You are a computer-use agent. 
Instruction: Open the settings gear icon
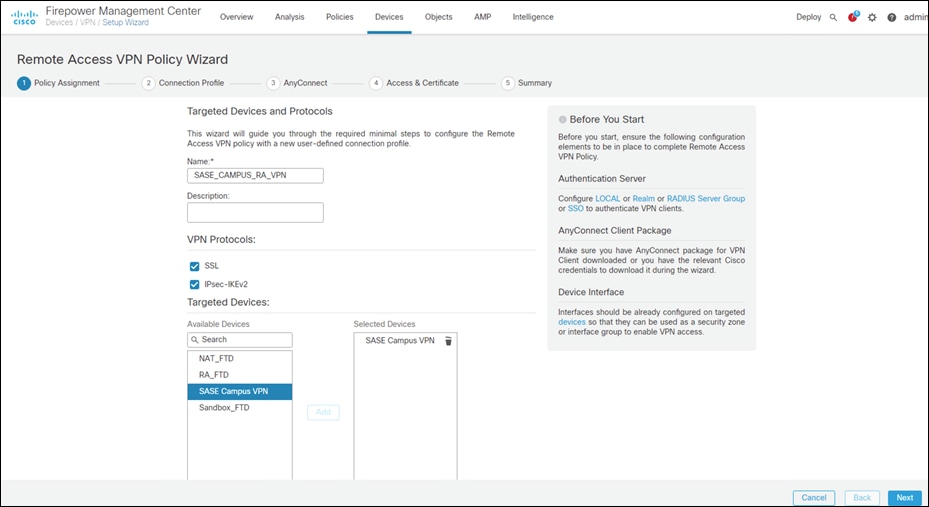tap(872, 18)
